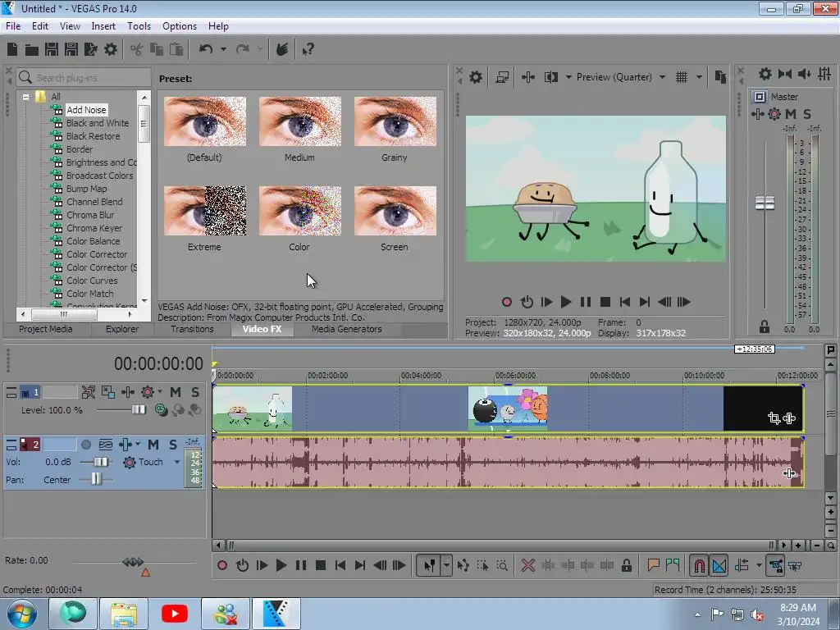Open Master bus audio properties gear
The height and width of the screenshot is (630, 840).
tap(765, 74)
